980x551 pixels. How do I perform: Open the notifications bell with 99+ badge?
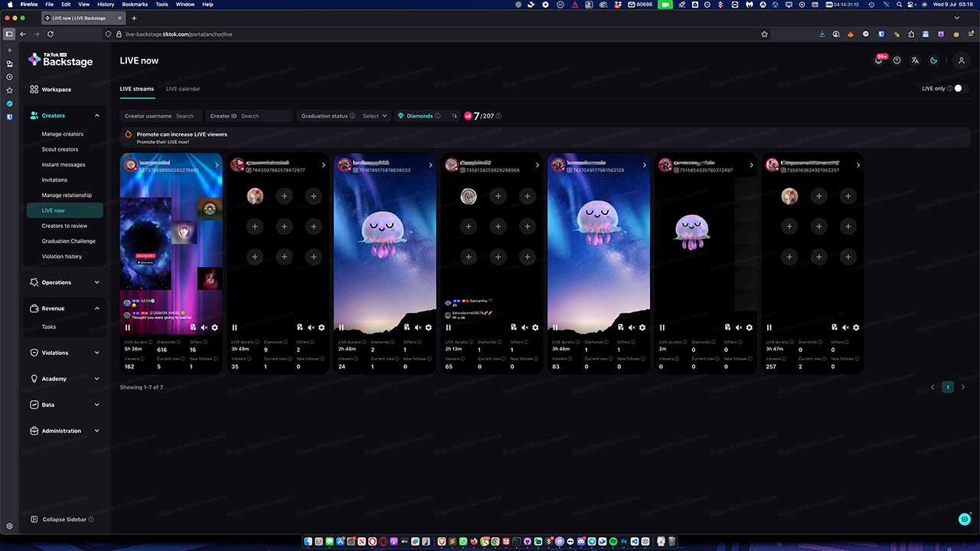pyautogui.click(x=879, y=60)
